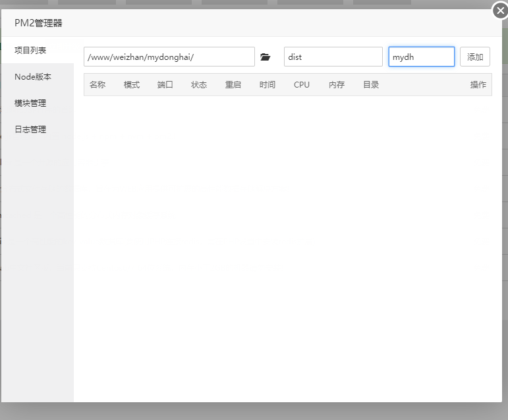Click the 目录 column header

[x=371, y=85]
